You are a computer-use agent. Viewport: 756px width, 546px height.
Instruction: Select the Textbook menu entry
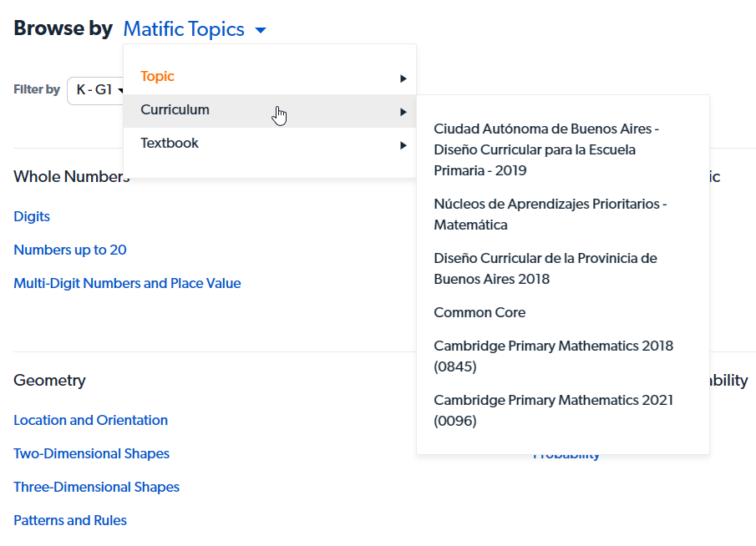point(270,143)
